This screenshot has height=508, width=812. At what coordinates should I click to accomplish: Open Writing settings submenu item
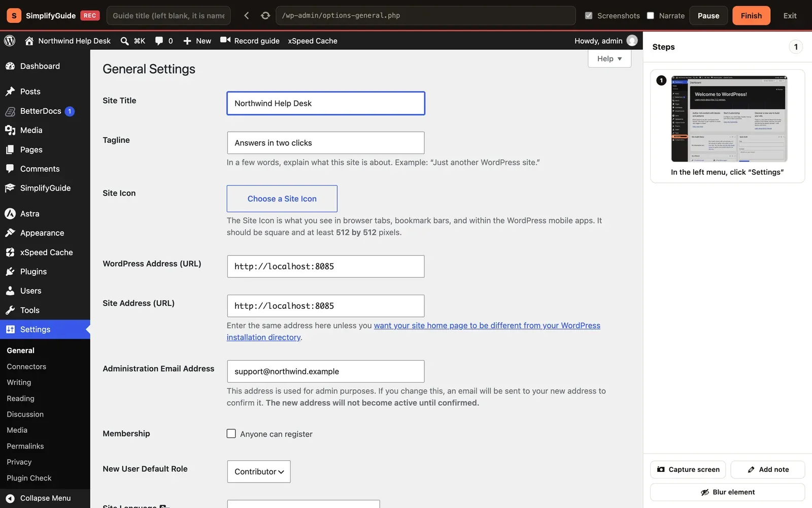pos(19,383)
